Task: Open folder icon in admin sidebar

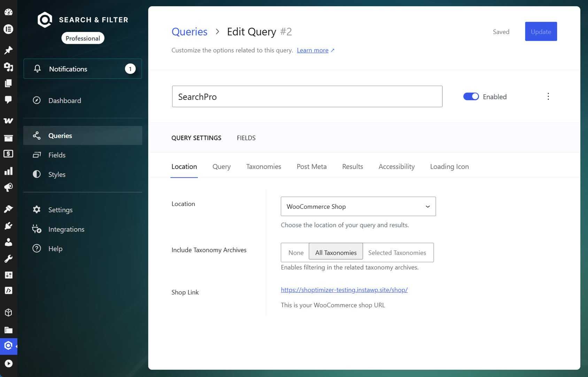Action: click(x=8, y=330)
